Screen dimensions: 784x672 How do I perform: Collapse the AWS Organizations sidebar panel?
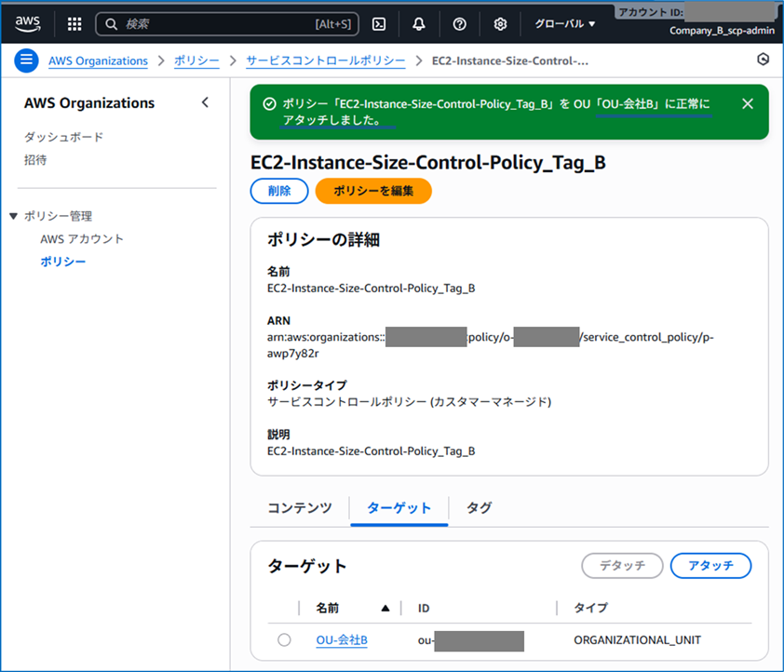205,103
